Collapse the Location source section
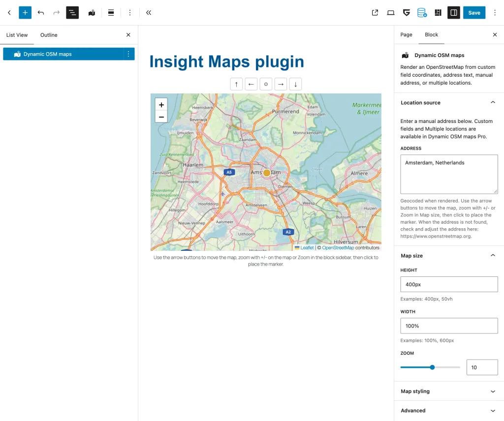This screenshot has height=421, width=504. coord(449,103)
